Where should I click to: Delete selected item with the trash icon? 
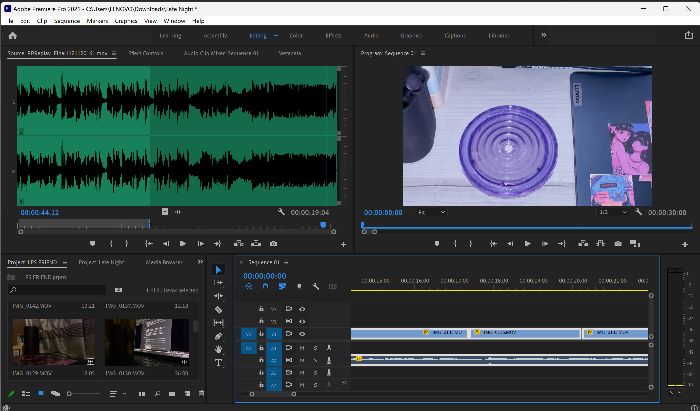[201, 394]
